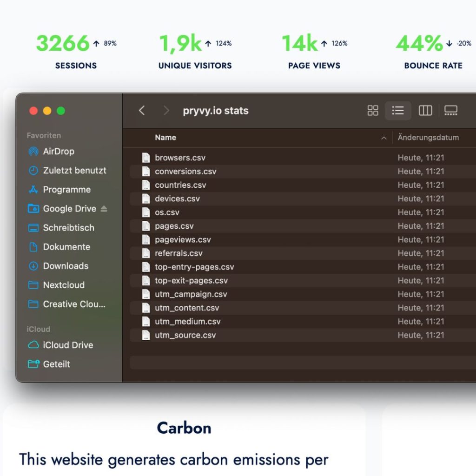The width and height of the screenshot is (476, 476).
Task: Open AirDrop in the sidebar
Action: click(x=59, y=151)
